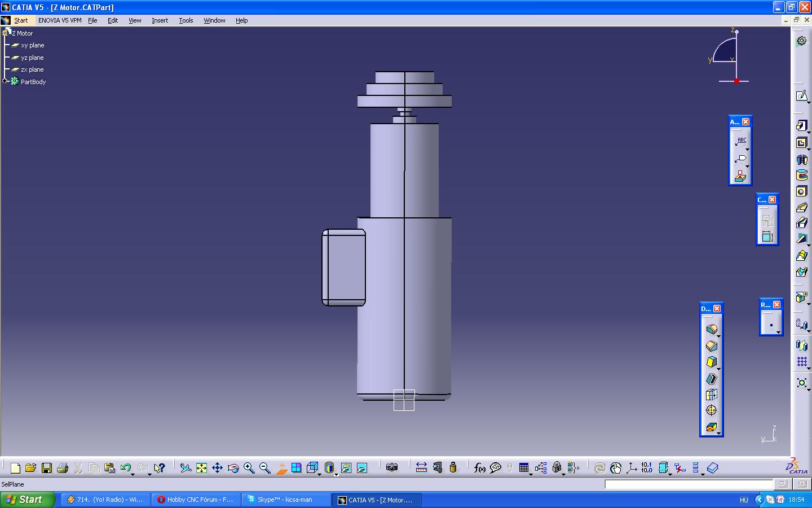Screen dimensions: 812x508
Task: Open the Formula f(x) tool
Action: click(x=479, y=468)
